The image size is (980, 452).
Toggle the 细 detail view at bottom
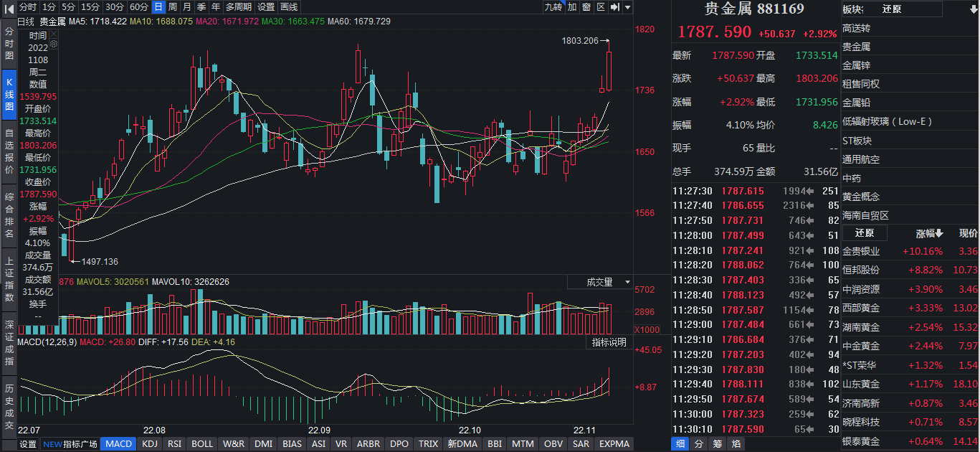tap(680, 444)
